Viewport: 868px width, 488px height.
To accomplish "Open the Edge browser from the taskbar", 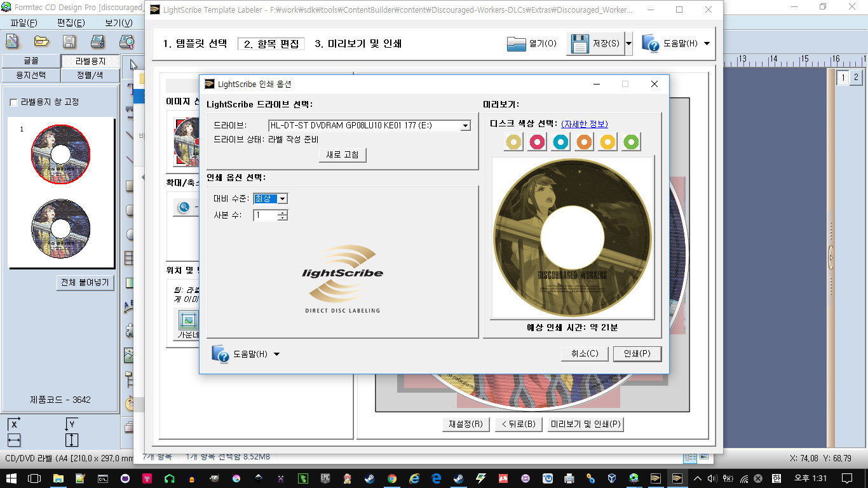I will click(x=437, y=478).
